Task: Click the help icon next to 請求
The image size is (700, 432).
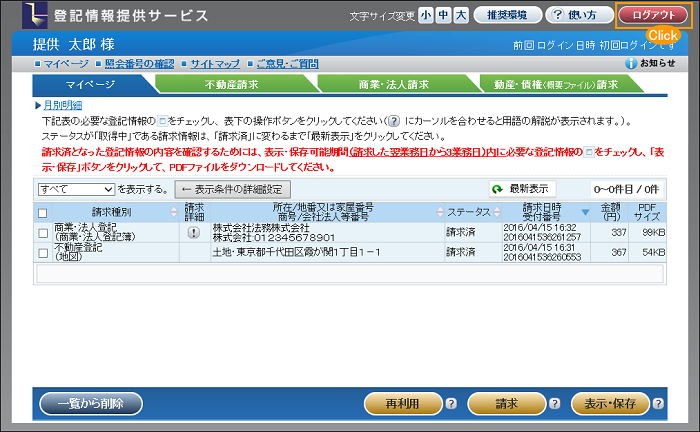Action: pyautogui.click(x=554, y=404)
